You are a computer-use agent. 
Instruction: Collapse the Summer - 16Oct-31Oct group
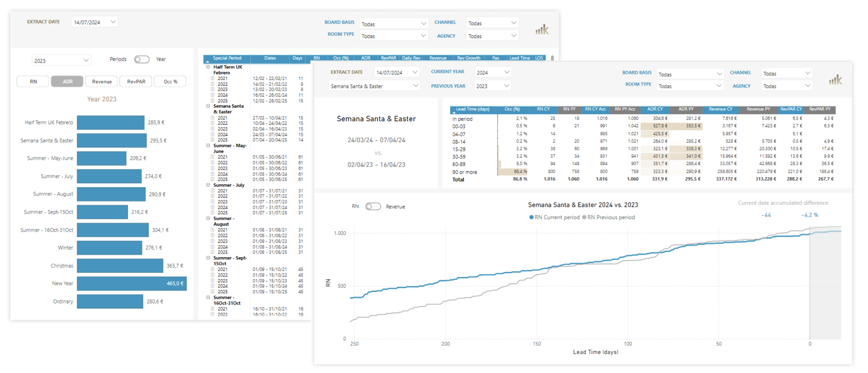(x=208, y=297)
